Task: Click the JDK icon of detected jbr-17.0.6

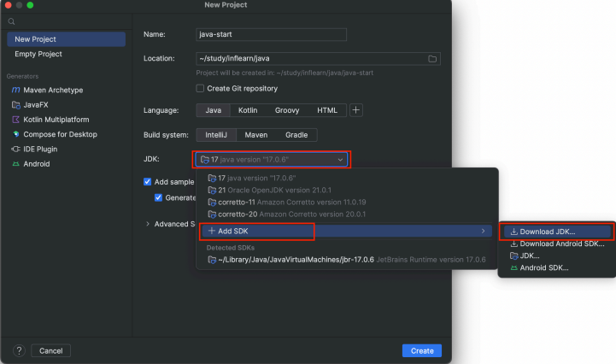Action: click(x=212, y=260)
